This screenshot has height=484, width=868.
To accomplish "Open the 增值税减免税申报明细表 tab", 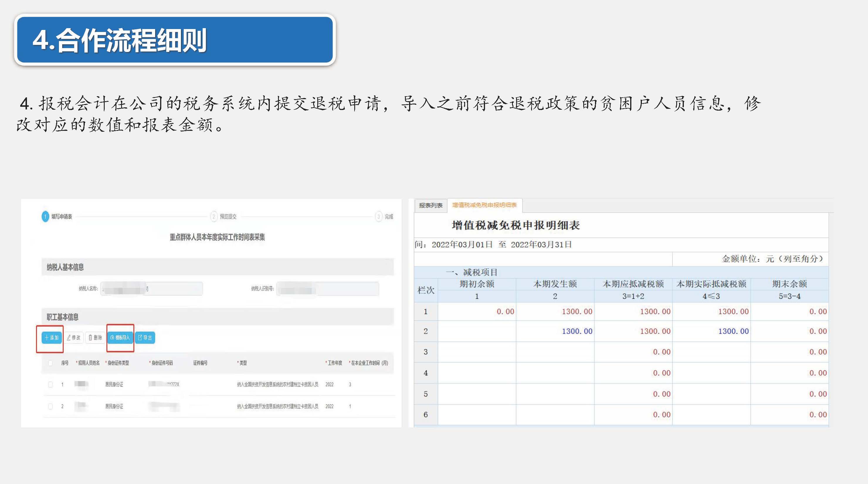I will [484, 205].
